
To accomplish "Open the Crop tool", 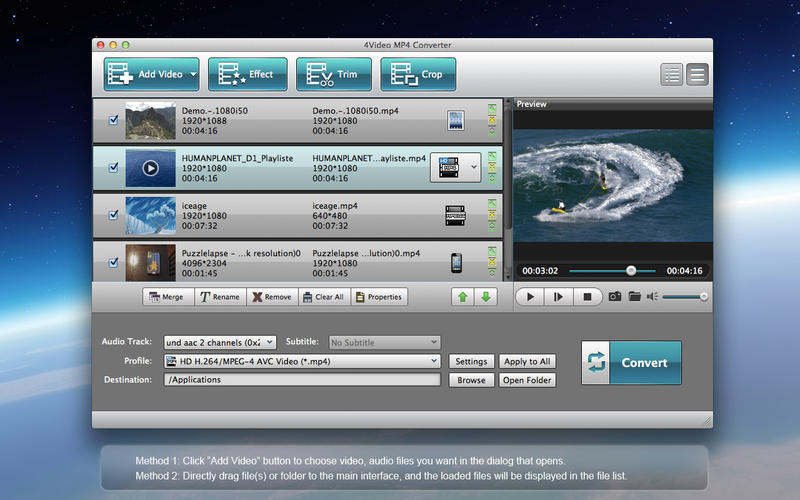I will (x=418, y=74).
